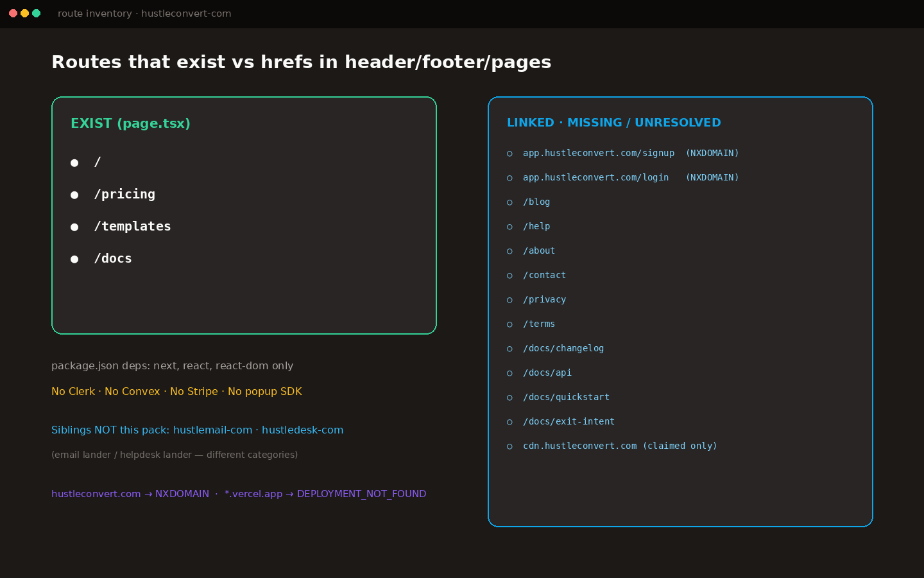Click the 'No Clerk · No Convex' warning line

[176, 391]
